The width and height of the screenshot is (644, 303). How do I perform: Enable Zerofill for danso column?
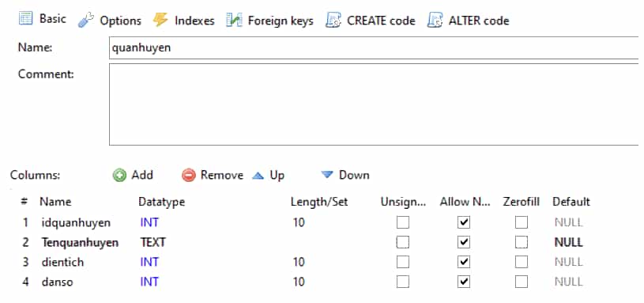[522, 282]
